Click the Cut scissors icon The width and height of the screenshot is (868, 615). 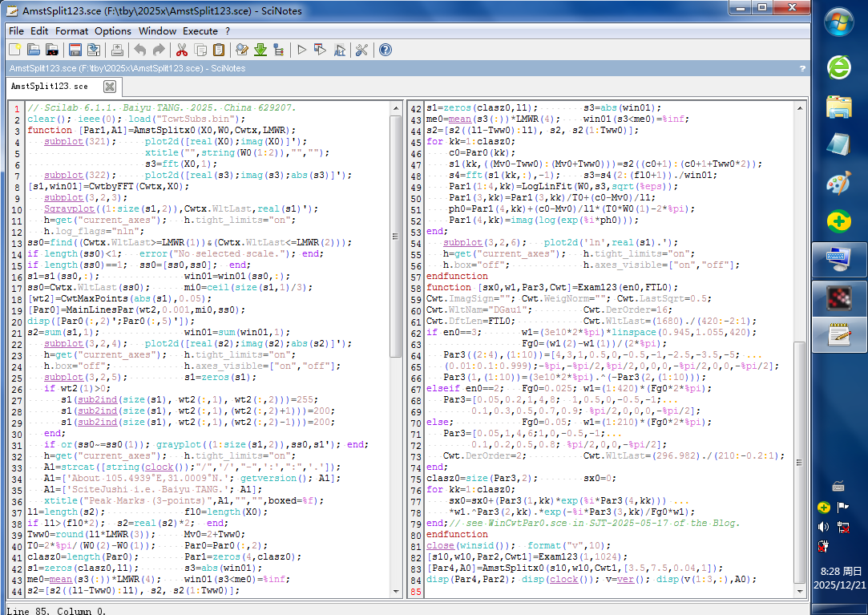point(182,50)
